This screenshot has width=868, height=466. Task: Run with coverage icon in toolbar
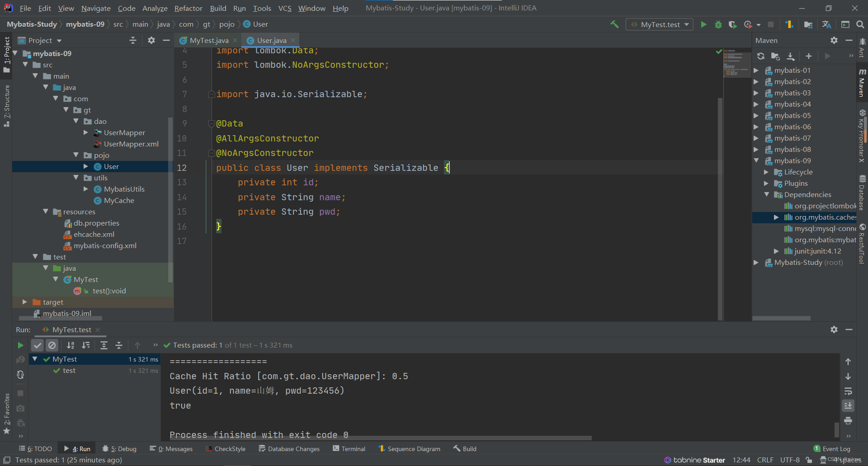(733, 24)
